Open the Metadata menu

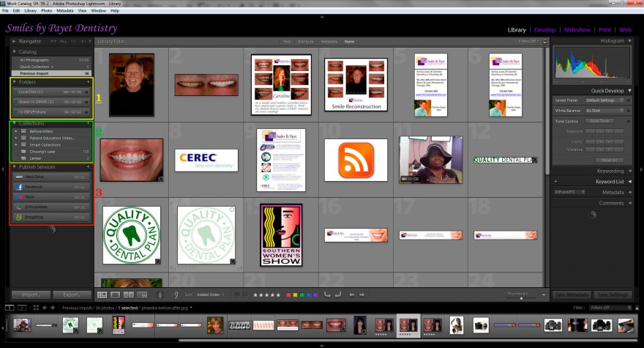pos(65,11)
